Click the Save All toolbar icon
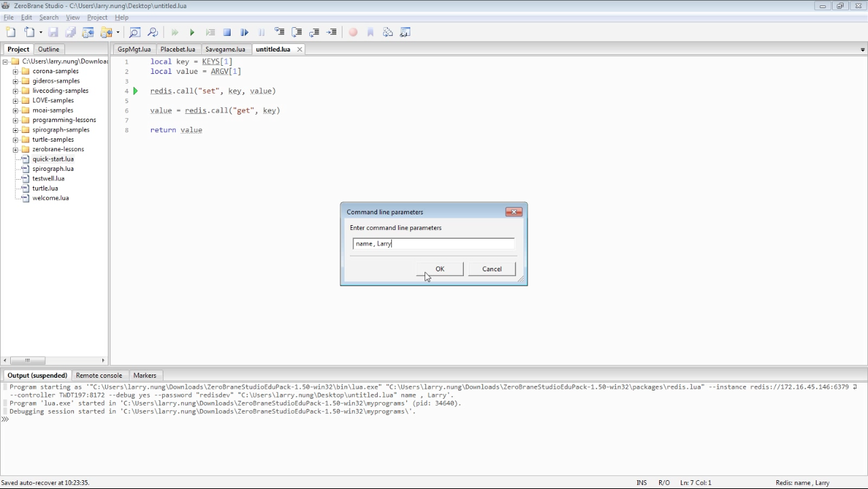This screenshot has width=868, height=489. pos(71,32)
